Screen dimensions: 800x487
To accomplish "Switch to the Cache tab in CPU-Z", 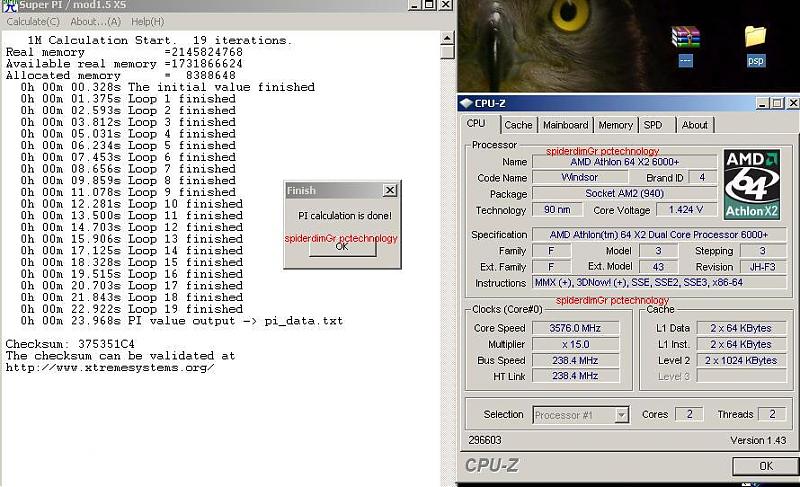I will coord(518,125).
